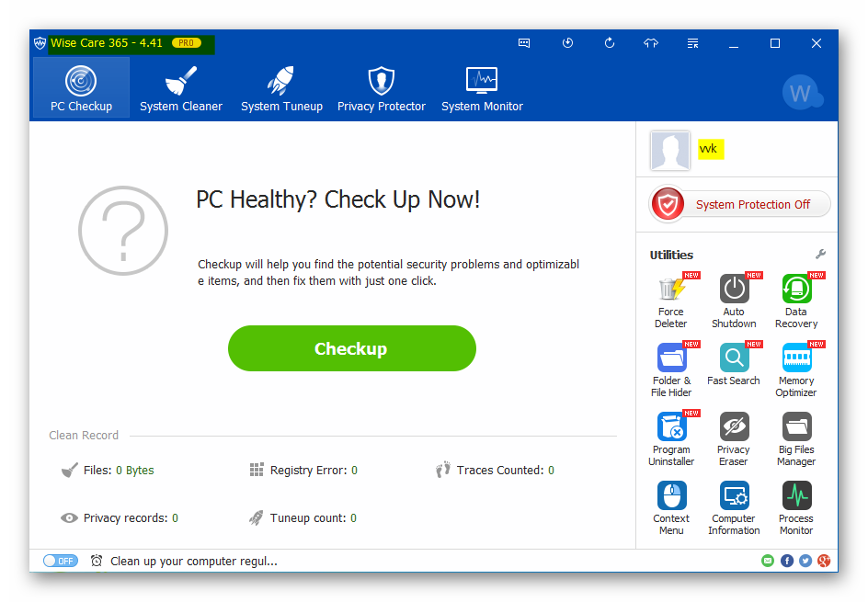Click the shirt skin icon in title bar
The height and width of the screenshot is (602, 868).
pyautogui.click(x=651, y=43)
